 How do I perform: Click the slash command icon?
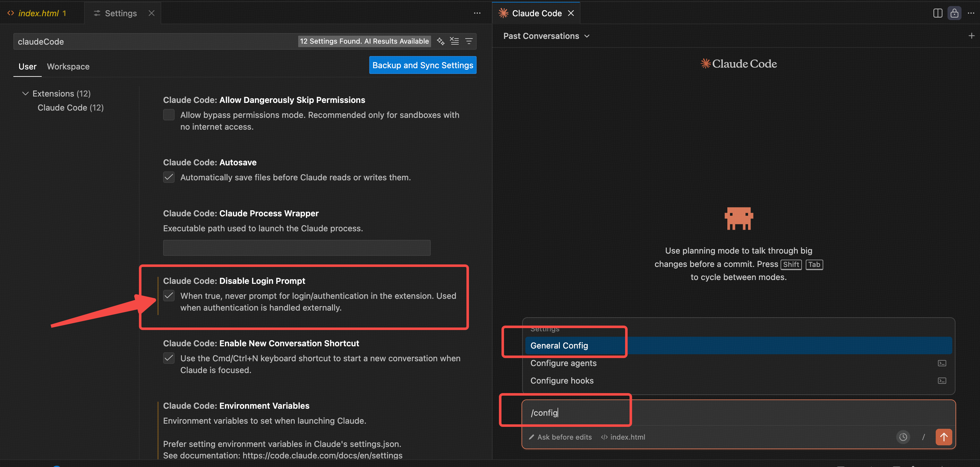click(x=923, y=437)
